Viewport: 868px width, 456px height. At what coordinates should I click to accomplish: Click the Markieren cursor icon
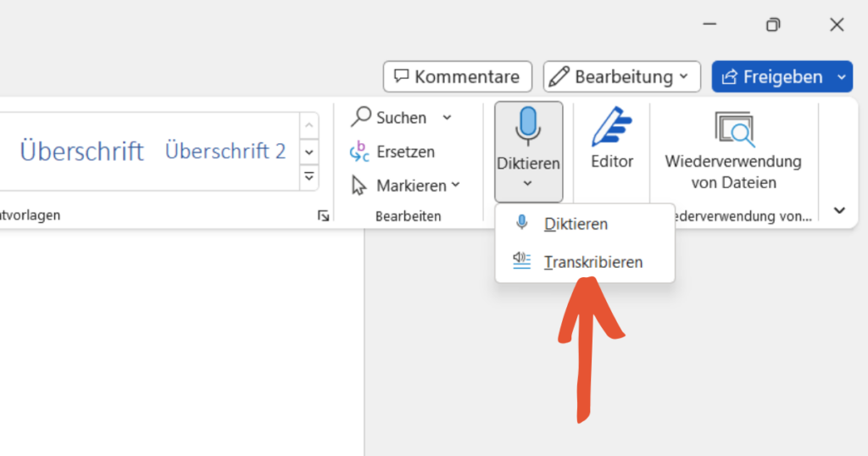[x=360, y=185]
